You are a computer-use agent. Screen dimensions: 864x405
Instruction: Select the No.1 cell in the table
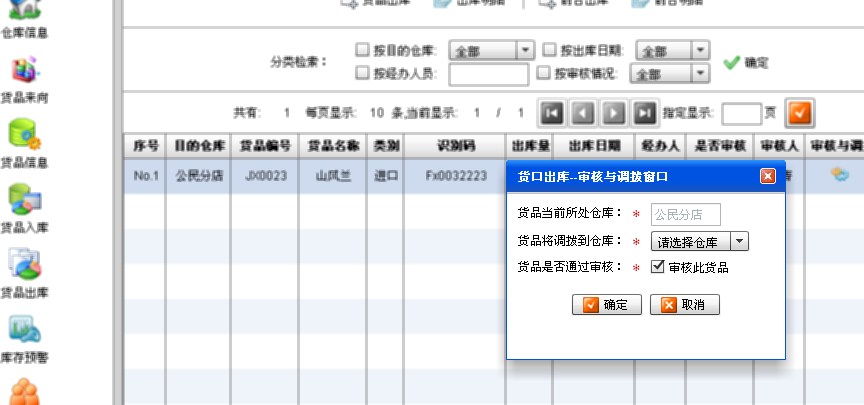[x=145, y=176]
